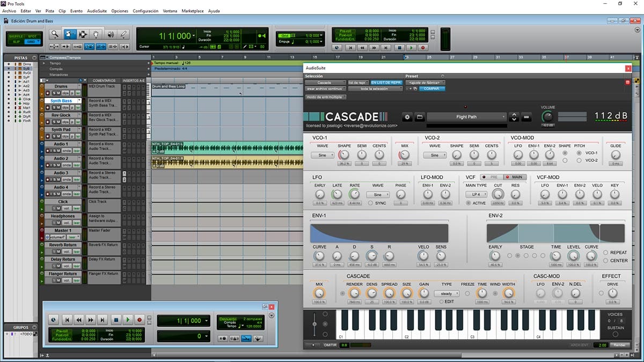Open VCF main type LP 4 dropdown
644x362 pixels.
pos(476,195)
